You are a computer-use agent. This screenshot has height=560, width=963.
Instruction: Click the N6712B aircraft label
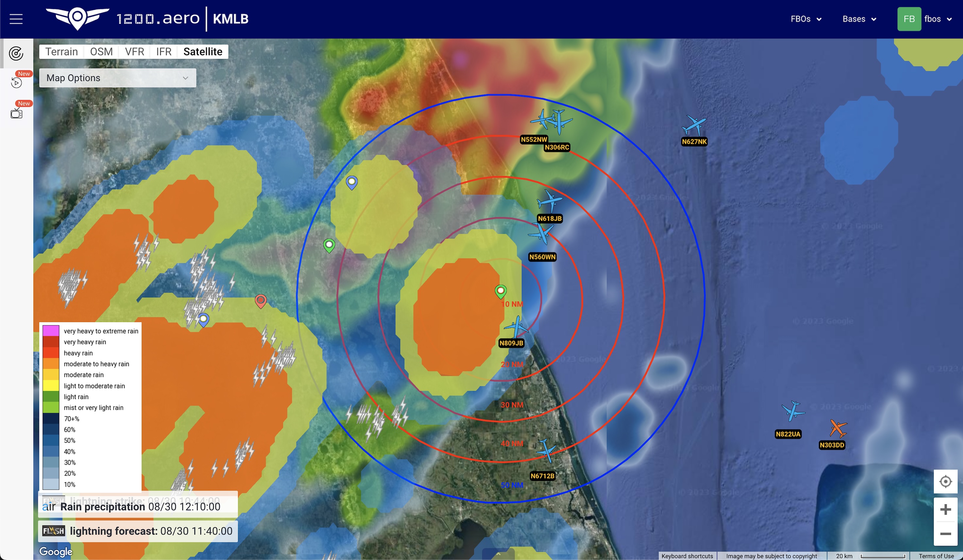tap(542, 476)
